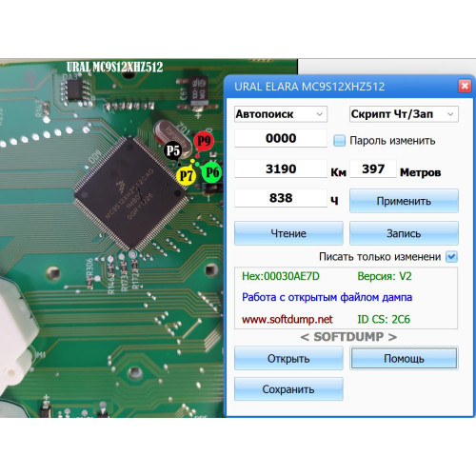Click the meters field showing 397
The image size is (476, 476).
[373, 169]
